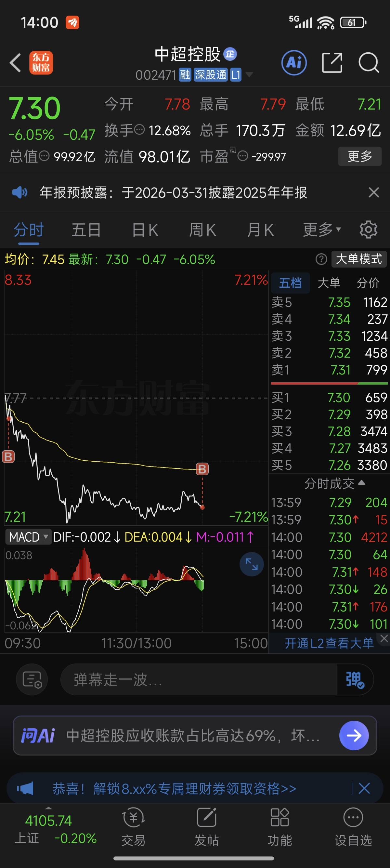Open 解锁8.xx%专属理财券 promo link

tap(174, 788)
